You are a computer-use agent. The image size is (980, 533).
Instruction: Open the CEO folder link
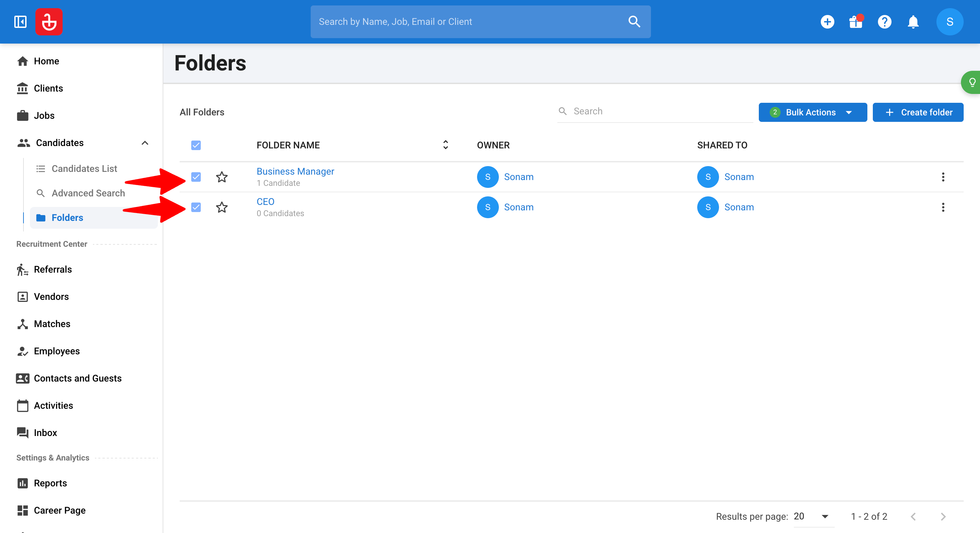(x=265, y=201)
